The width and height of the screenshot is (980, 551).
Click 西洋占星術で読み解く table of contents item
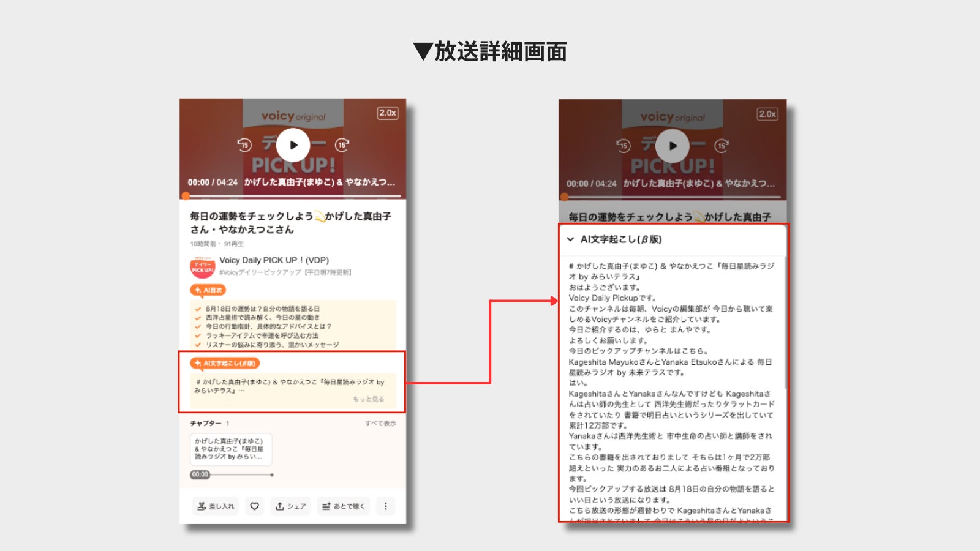(x=262, y=318)
